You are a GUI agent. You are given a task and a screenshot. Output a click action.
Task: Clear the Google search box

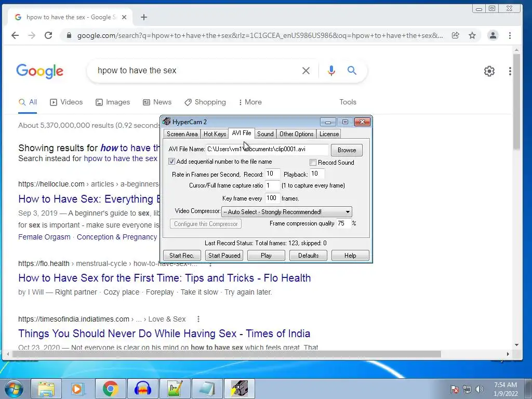tap(305, 71)
